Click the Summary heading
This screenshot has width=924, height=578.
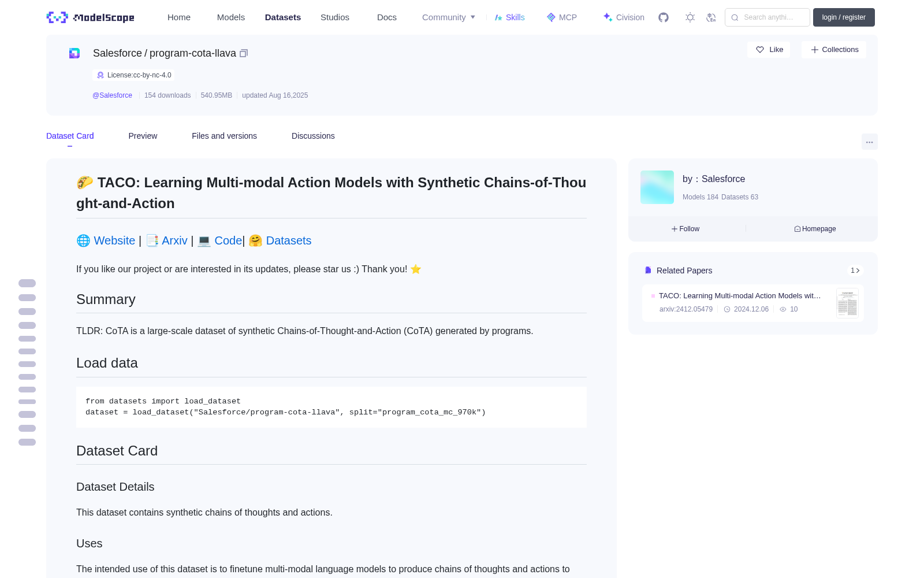[106, 299]
